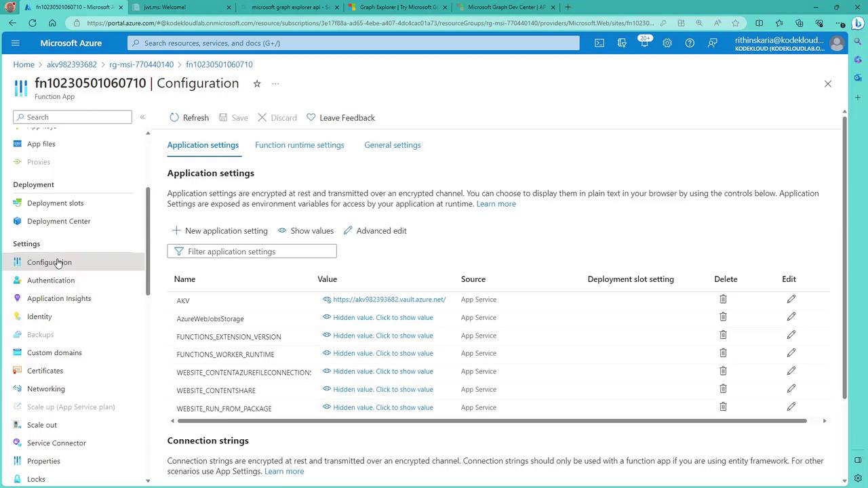Delete the FUNCTIONS_WORKER_RUNTIME setting
The image size is (868, 488).
coord(723,352)
